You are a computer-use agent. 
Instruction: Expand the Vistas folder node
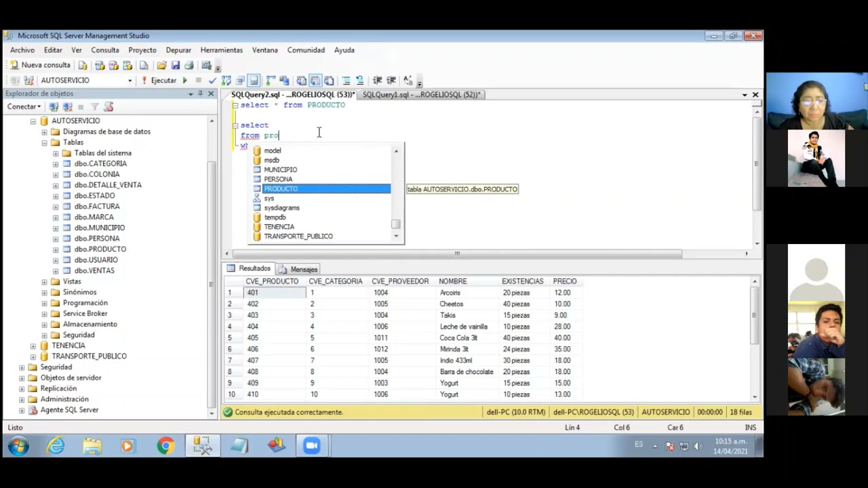[x=45, y=281]
